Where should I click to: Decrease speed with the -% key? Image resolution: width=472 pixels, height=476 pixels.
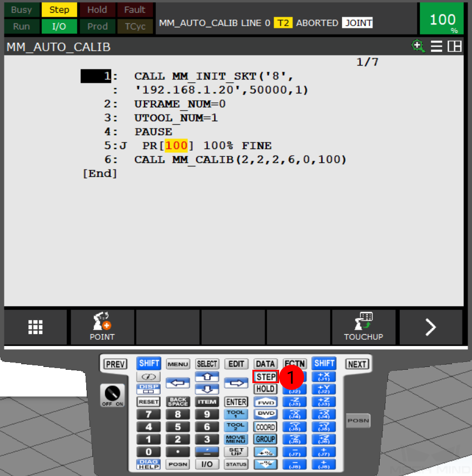coord(266,464)
